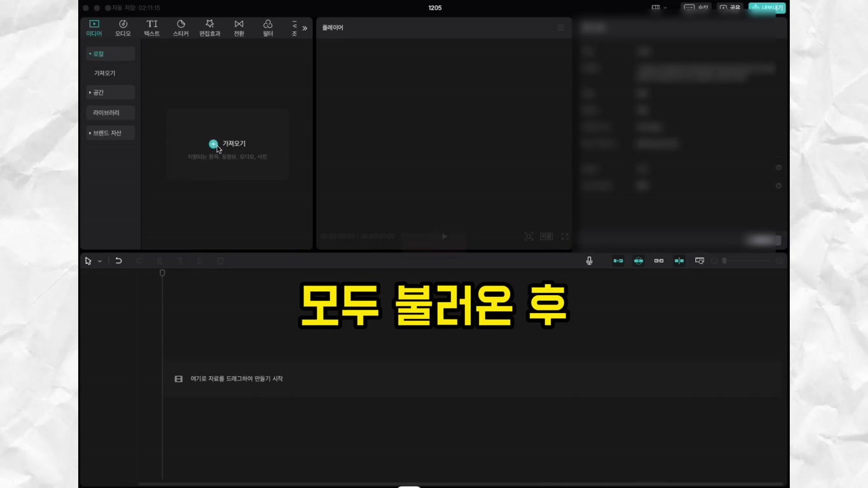Zoom in the timeline
The width and height of the screenshot is (868, 488).
780,261
